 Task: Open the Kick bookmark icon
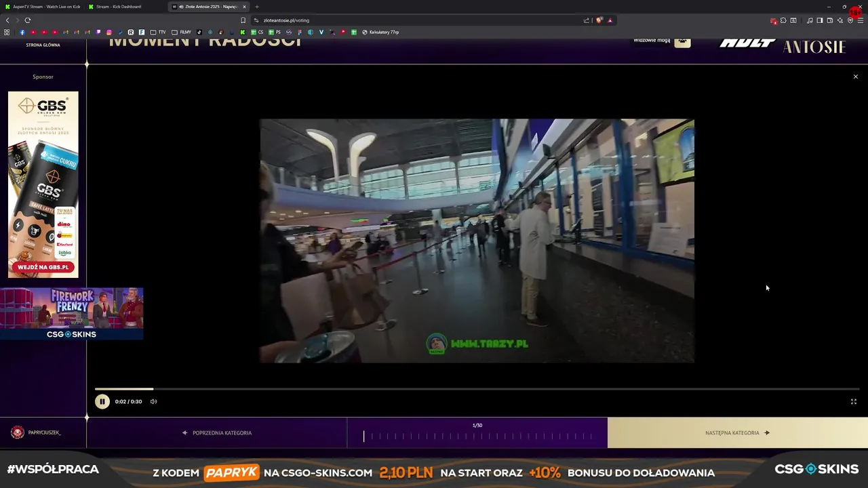(x=243, y=32)
